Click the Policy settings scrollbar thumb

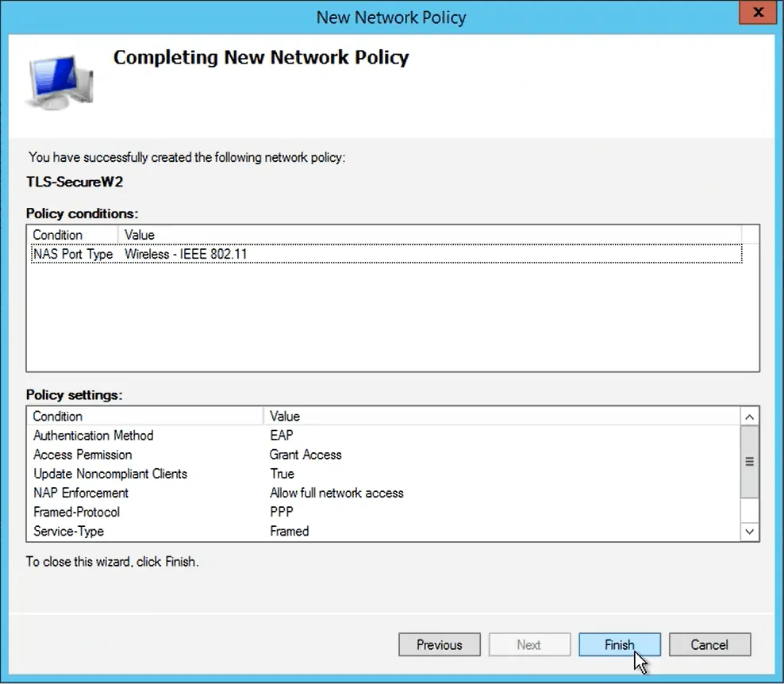click(749, 462)
